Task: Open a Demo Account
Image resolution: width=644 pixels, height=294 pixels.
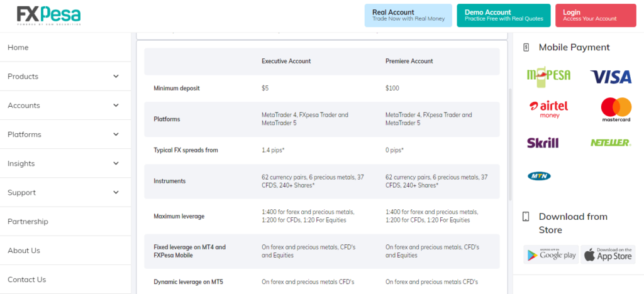Action: click(504, 16)
